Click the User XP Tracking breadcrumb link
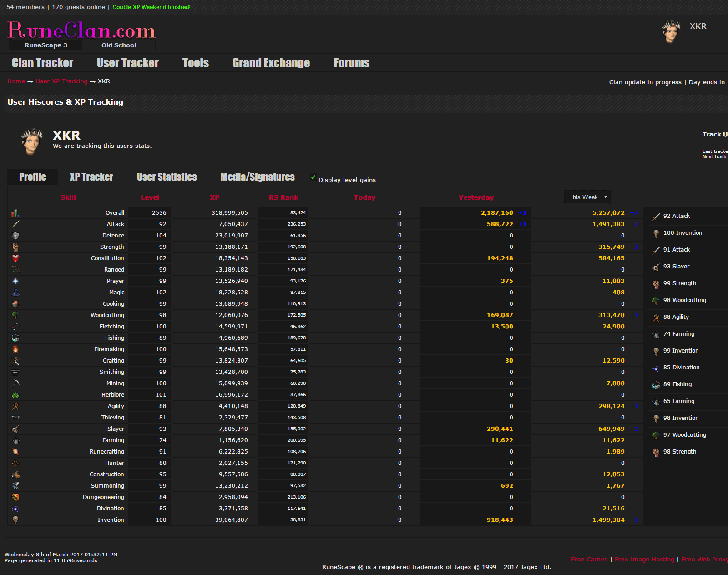 pos(61,81)
